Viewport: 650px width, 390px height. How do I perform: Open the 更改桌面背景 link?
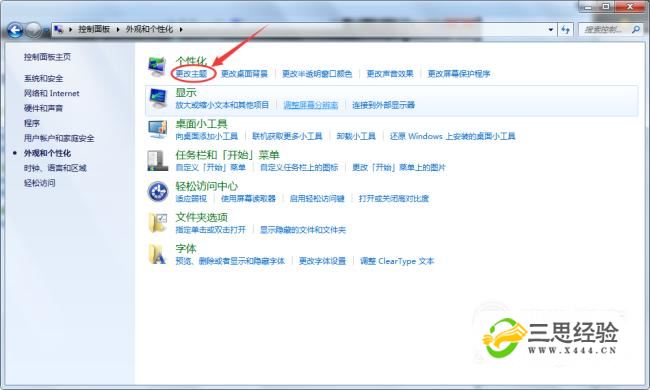tap(245, 74)
